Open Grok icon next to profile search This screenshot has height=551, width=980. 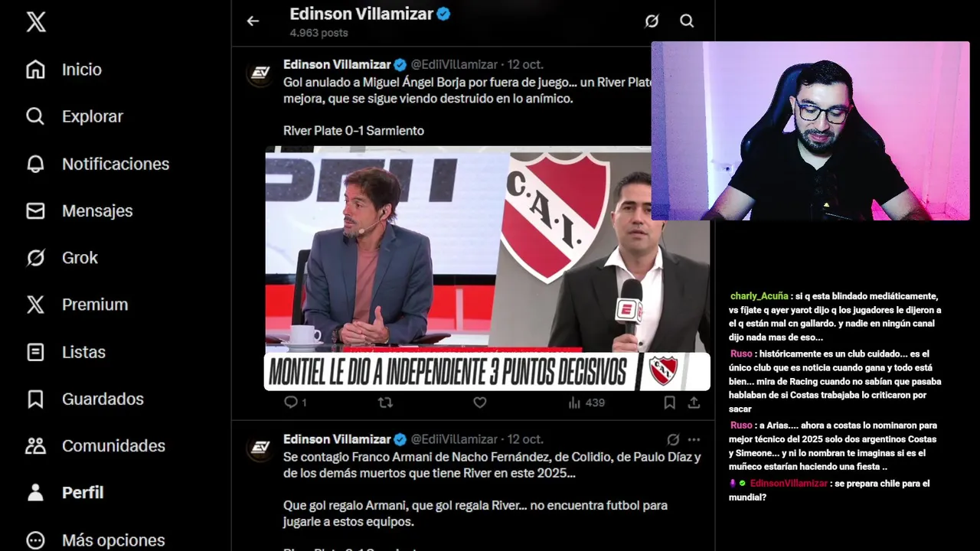coord(652,21)
